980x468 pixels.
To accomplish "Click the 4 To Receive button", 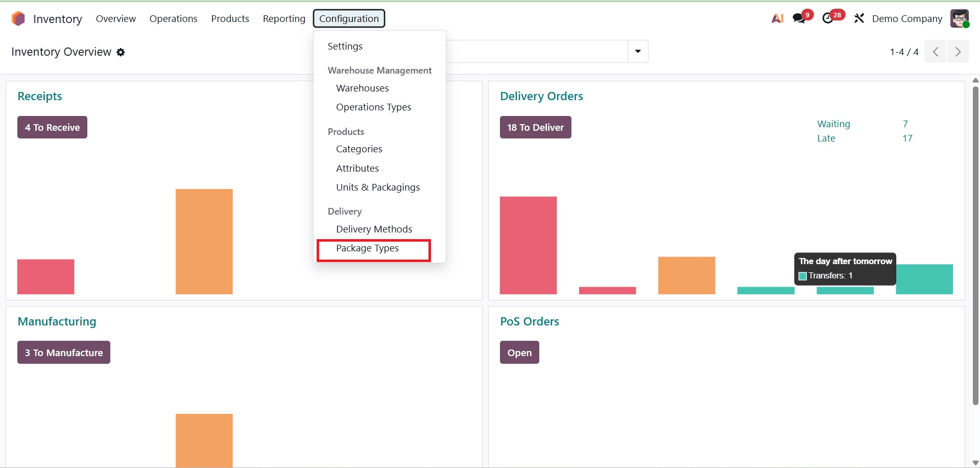I will click(52, 127).
